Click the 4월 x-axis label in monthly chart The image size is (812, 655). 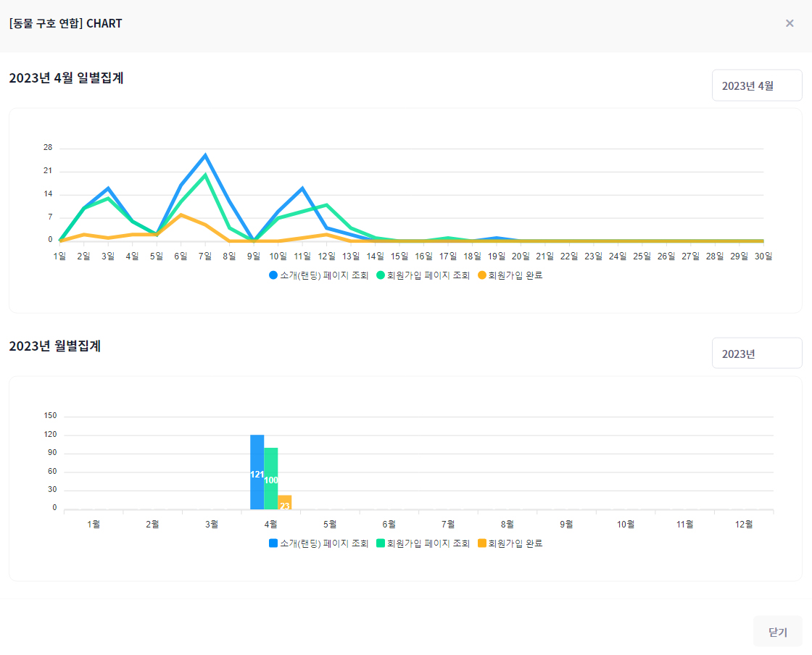[x=270, y=524]
